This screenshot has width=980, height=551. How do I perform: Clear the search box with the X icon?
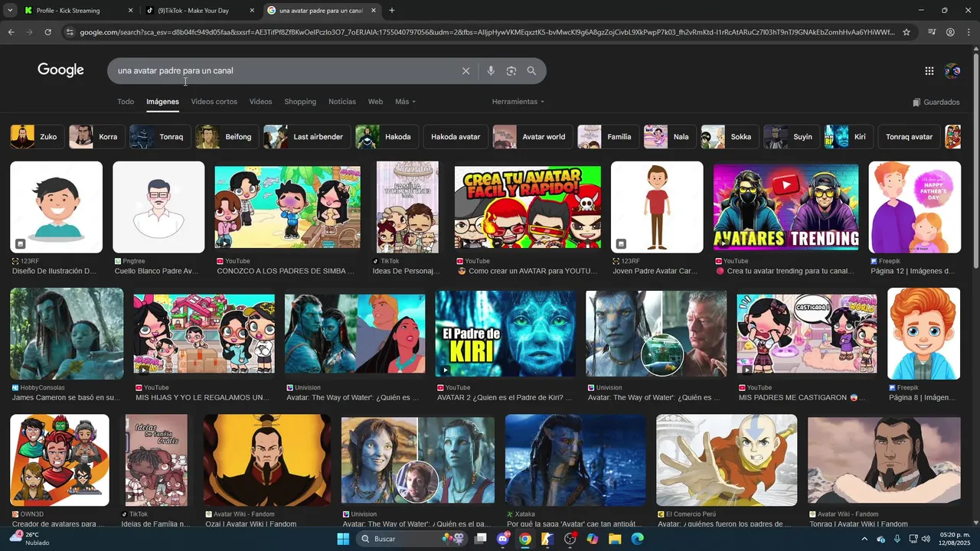point(465,71)
